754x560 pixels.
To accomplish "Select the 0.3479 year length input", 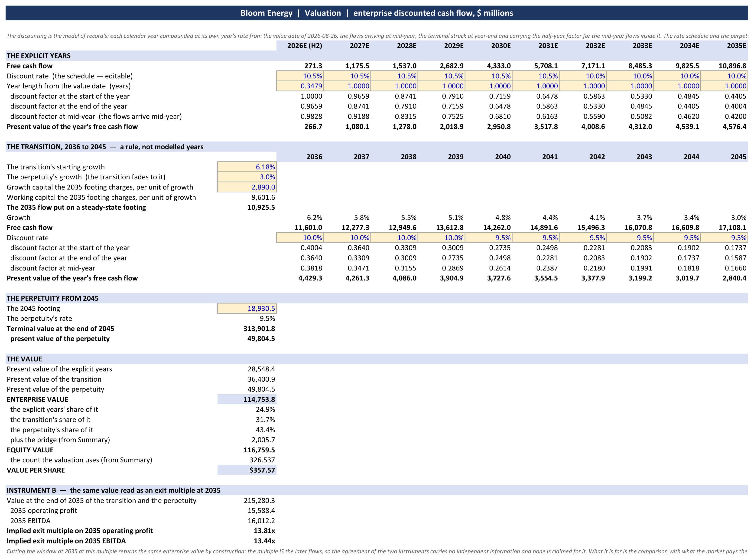I will click(300, 86).
